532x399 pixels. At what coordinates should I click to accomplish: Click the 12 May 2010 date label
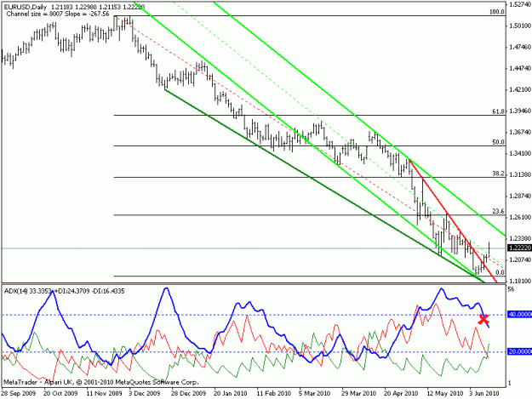[445, 393]
